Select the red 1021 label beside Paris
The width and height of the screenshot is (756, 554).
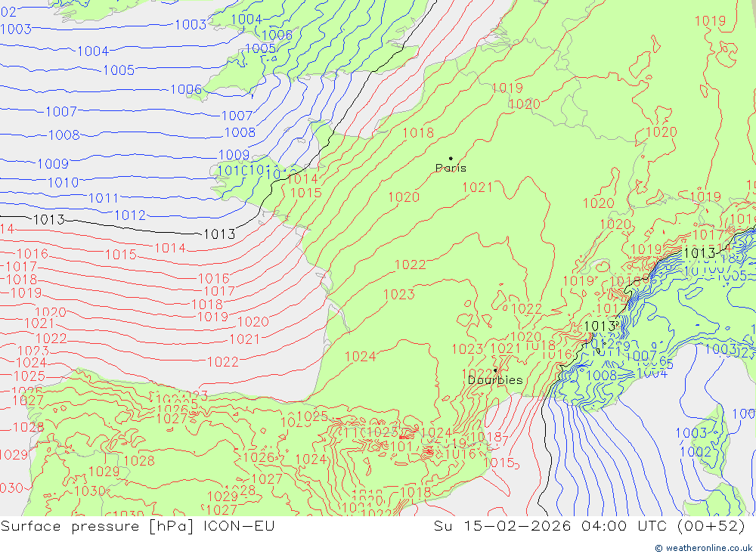point(477,187)
